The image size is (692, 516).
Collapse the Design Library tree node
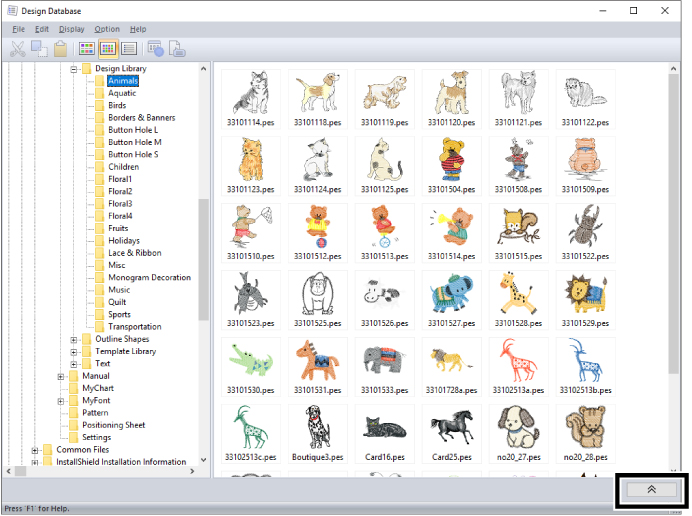(74, 69)
